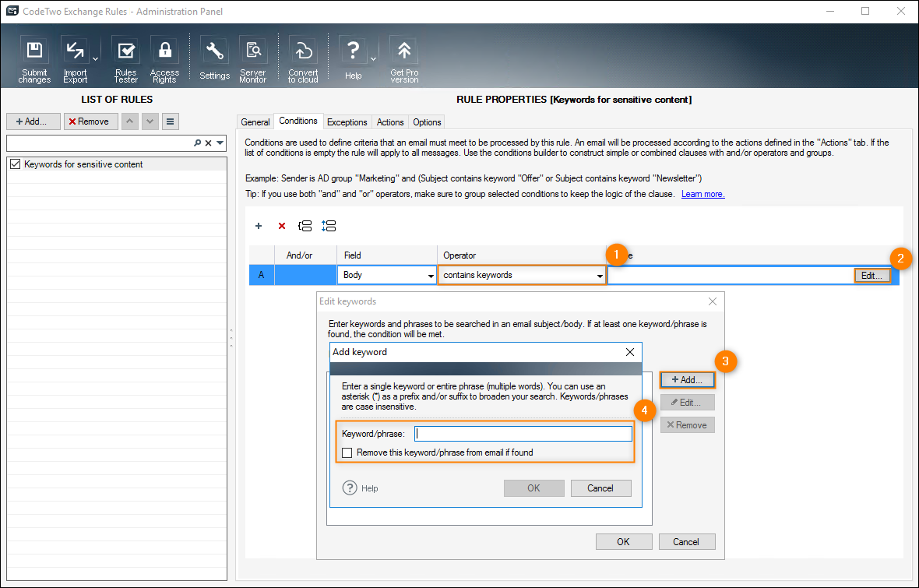This screenshot has width=919, height=588.
Task: Expand the rules search options dropdown
Action: 220,143
